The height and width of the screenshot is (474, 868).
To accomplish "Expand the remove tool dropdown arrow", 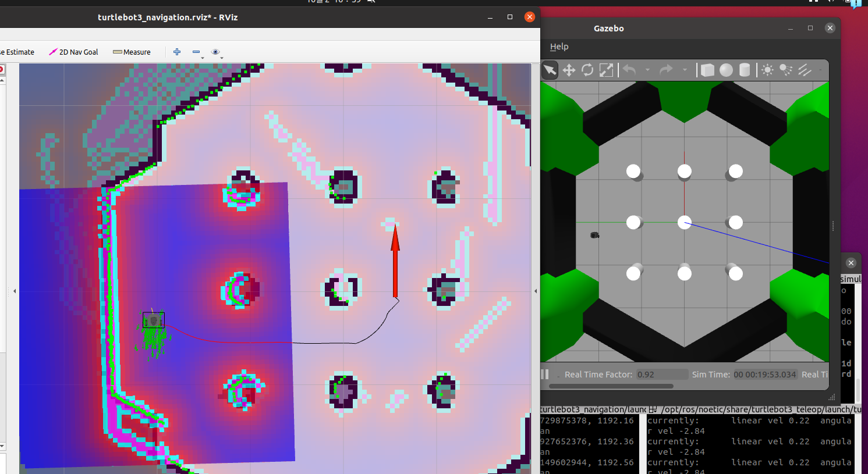I will pyautogui.click(x=203, y=58).
